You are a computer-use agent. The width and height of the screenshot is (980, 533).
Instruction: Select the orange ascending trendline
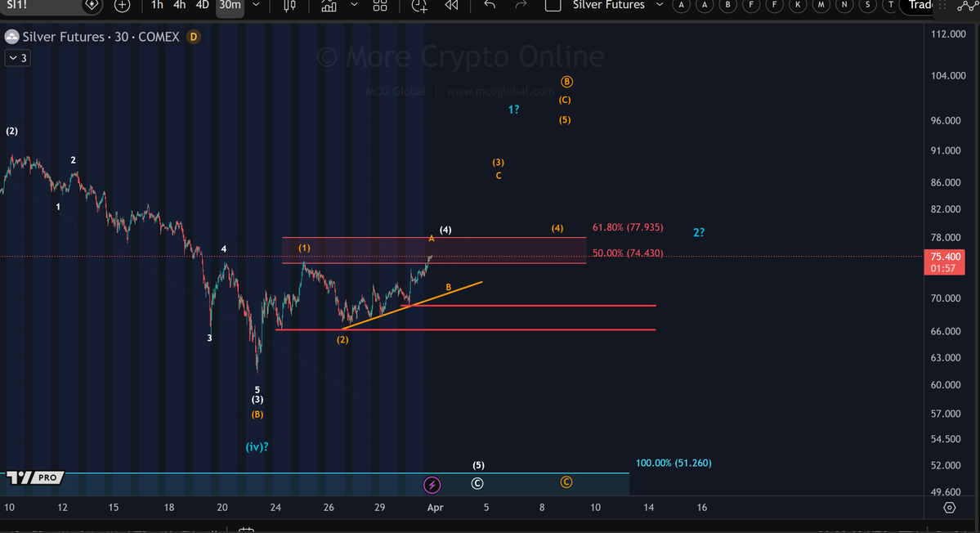[x=413, y=306]
